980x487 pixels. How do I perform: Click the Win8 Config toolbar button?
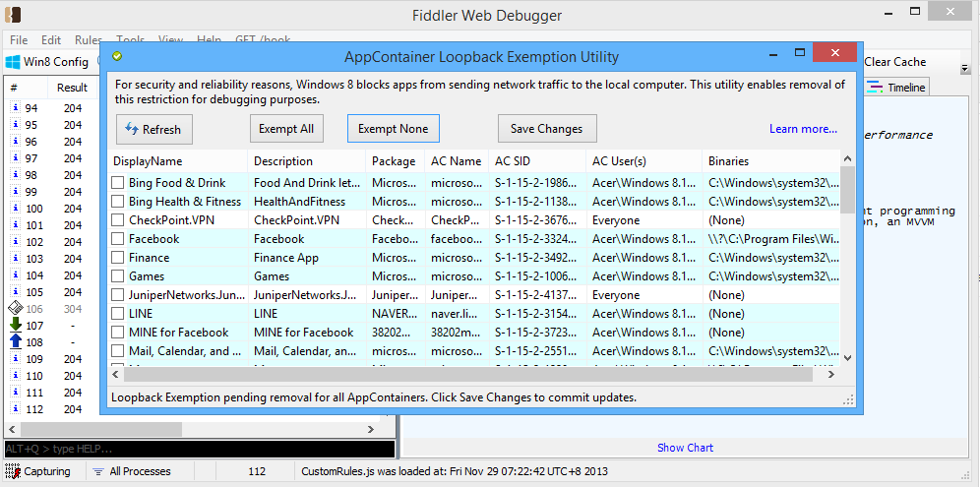(46, 62)
